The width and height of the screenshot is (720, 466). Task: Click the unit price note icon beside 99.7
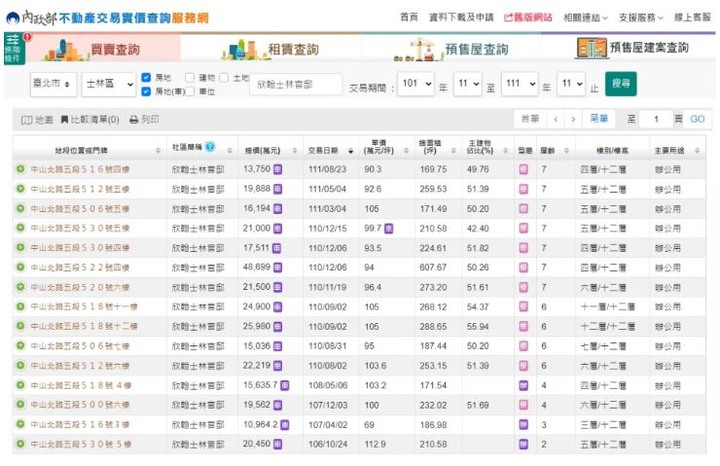(x=388, y=228)
